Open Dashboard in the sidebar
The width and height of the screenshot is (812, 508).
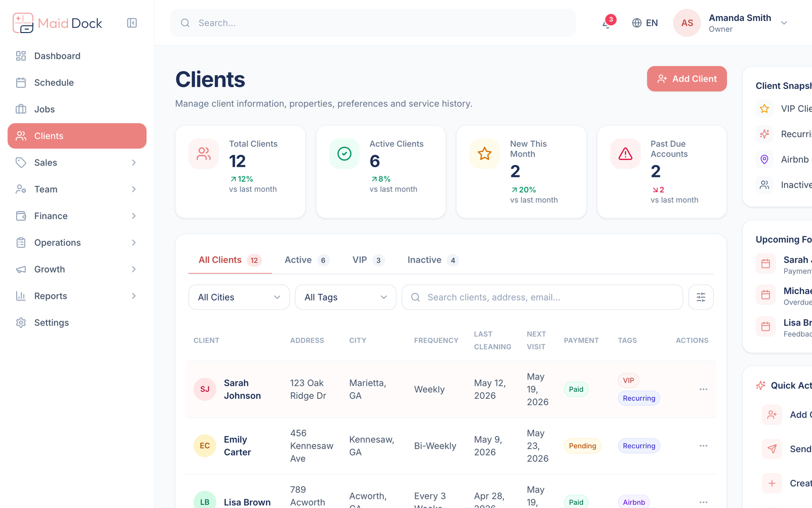click(x=77, y=56)
